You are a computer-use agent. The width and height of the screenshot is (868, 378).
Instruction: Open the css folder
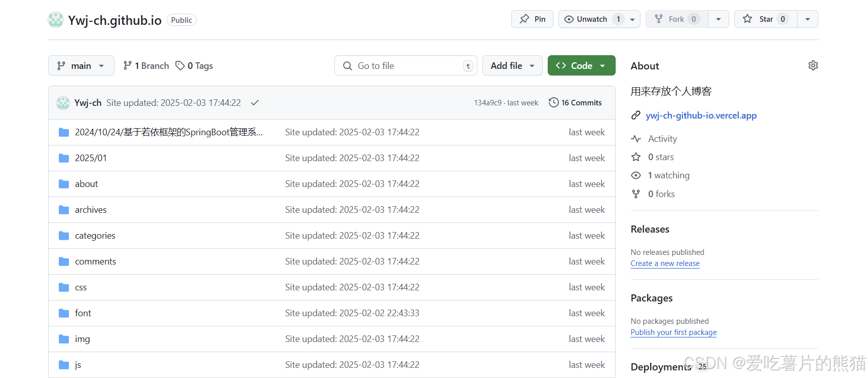81,287
